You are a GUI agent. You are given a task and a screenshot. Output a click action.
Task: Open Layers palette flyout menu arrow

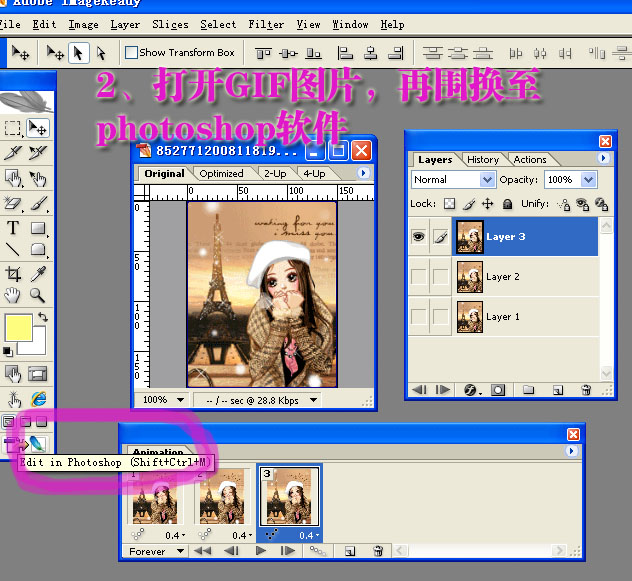(603, 158)
